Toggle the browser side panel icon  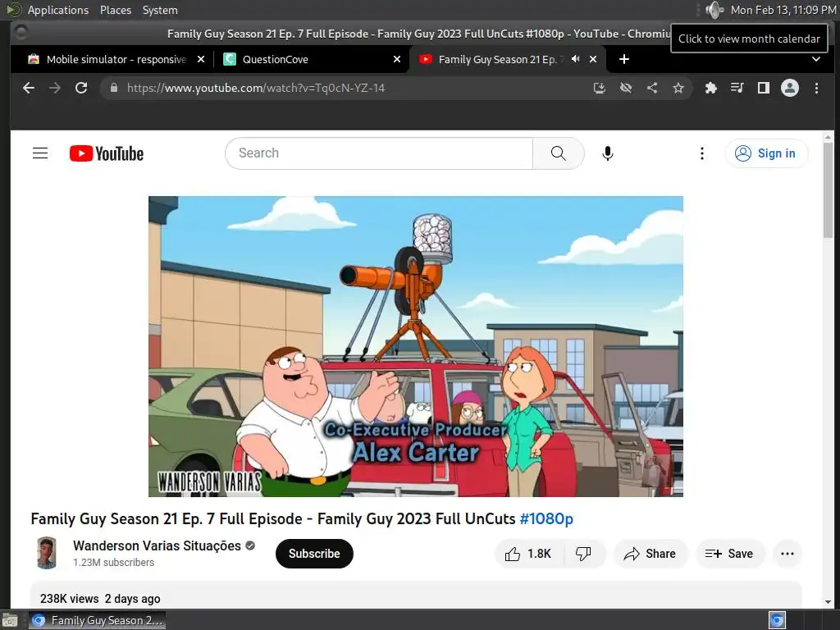pyautogui.click(x=764, y=88)
